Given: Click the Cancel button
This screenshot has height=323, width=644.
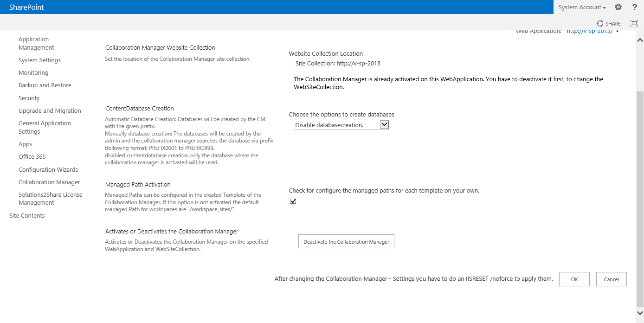Looking at the screenshot, I should pyautogui.click(x=612, y=279).
